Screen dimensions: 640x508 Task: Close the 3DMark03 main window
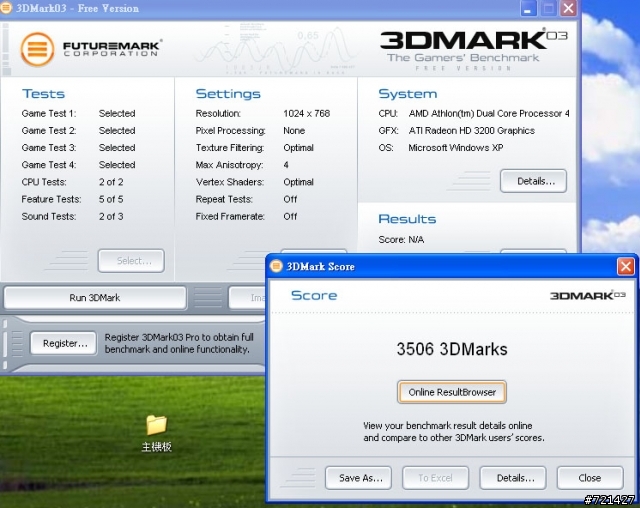tap(568, 8)
